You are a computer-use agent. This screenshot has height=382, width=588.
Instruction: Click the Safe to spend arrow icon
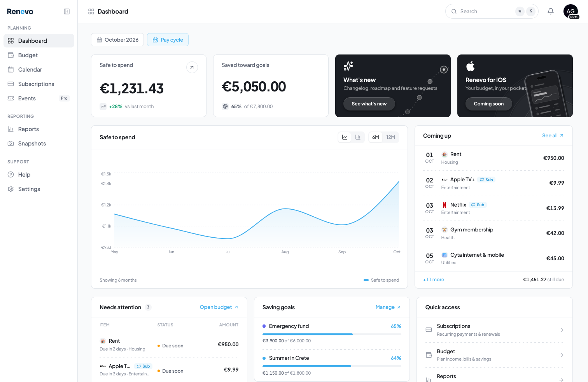click(x=192, y=67)
